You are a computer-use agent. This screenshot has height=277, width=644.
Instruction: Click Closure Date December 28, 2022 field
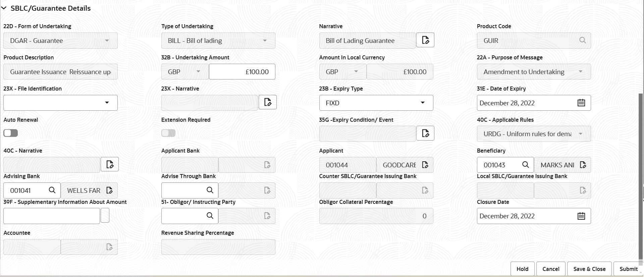pyautogui.click(x=534, y=216)
